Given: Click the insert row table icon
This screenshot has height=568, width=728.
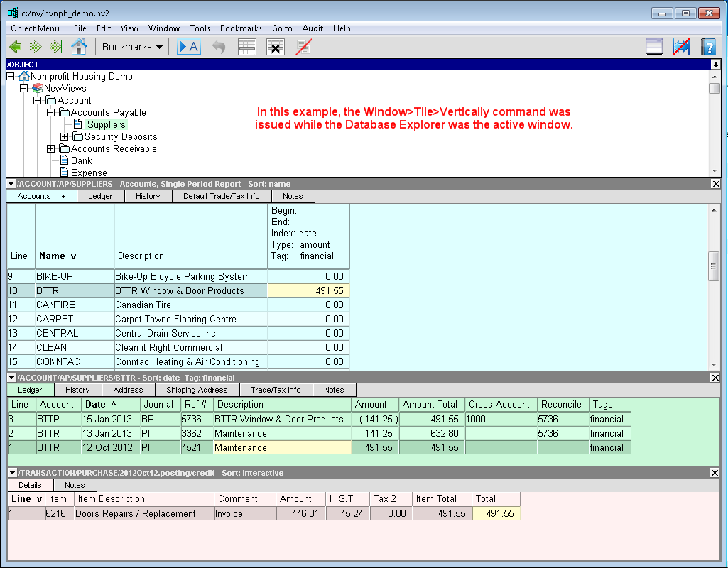Looking at the screenshot, I should pyautogui.click(x=246, y=47).
